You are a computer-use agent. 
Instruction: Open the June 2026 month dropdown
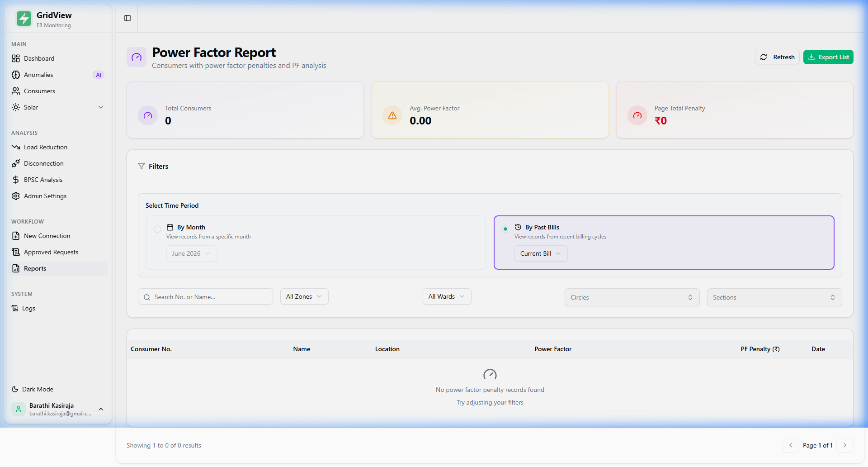point(191,253)
